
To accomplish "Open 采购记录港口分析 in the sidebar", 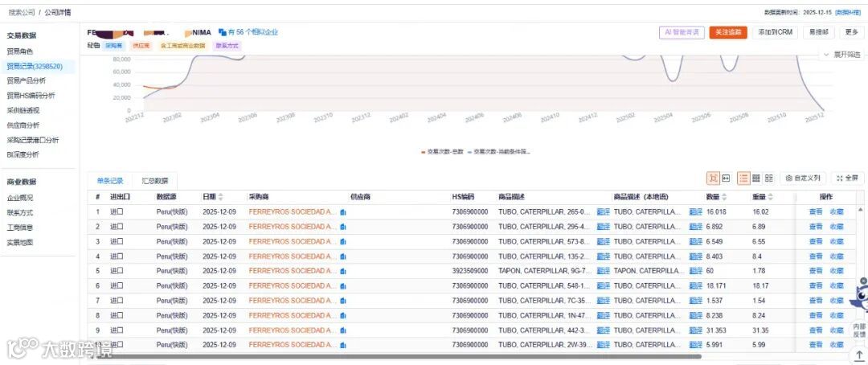I will (x=32, y=140).
